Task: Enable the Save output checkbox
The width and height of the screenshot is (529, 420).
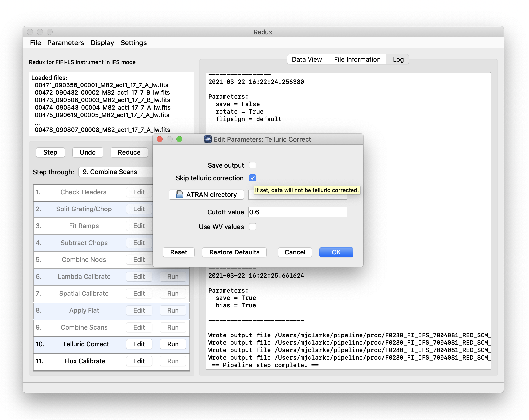Action: (253, 165)
